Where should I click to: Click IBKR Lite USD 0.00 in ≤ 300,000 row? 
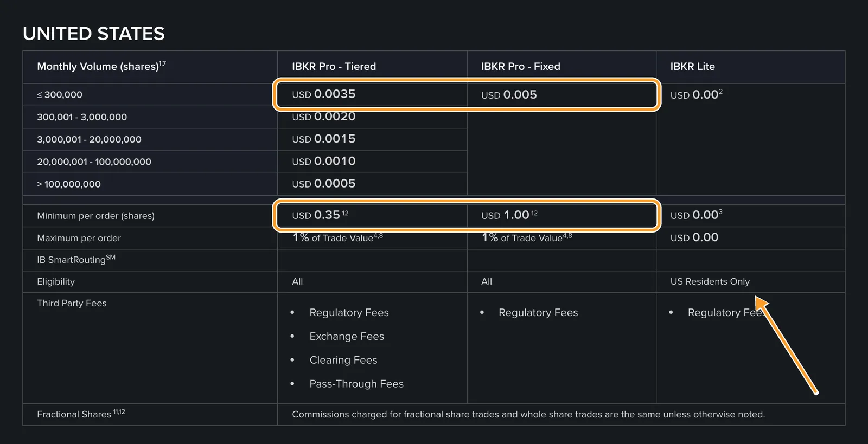(696, 95)
